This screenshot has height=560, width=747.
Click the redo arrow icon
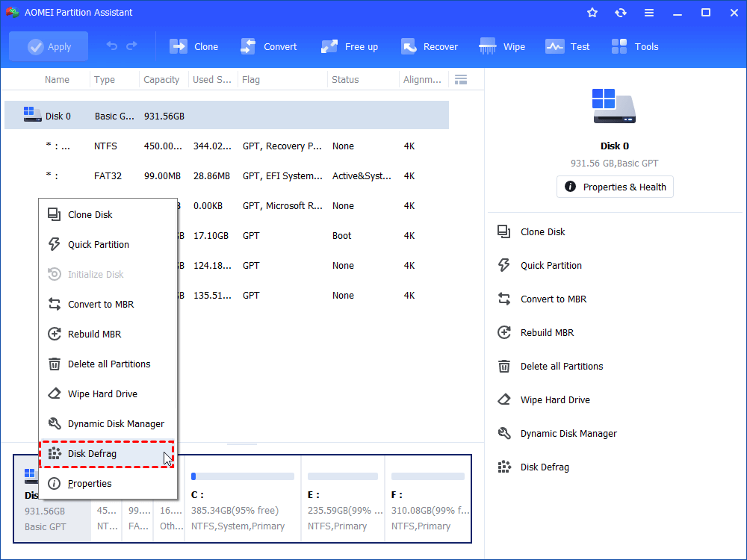132,46
